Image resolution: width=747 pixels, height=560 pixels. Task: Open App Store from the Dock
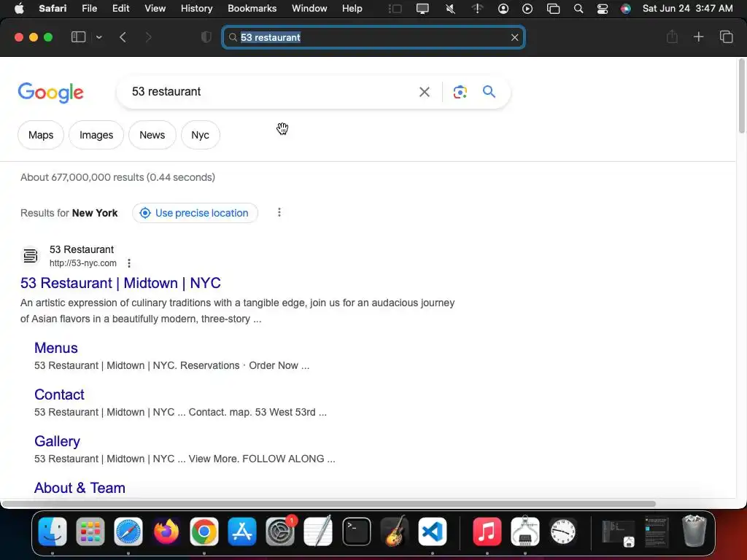click(x=242, y=532)
